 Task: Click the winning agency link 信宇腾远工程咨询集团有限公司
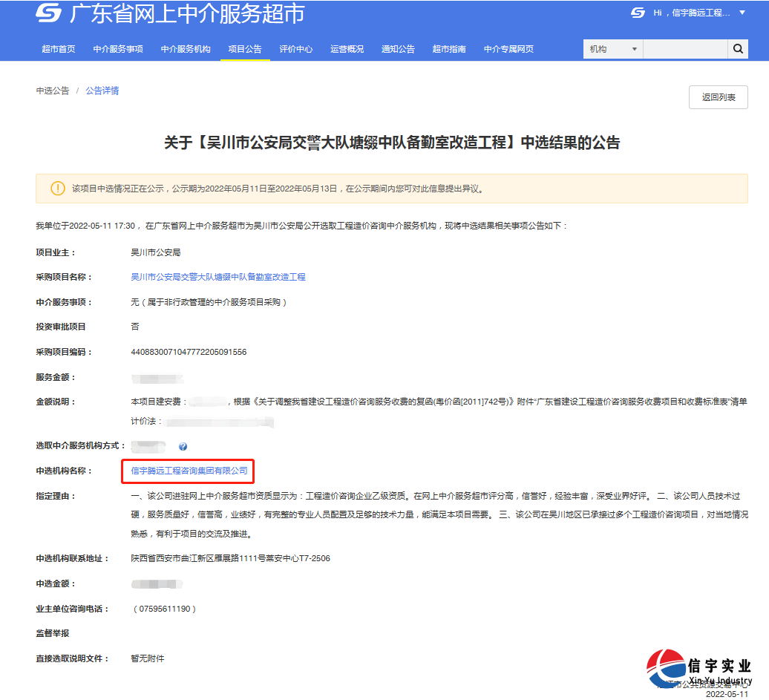[x=187, y=471]
